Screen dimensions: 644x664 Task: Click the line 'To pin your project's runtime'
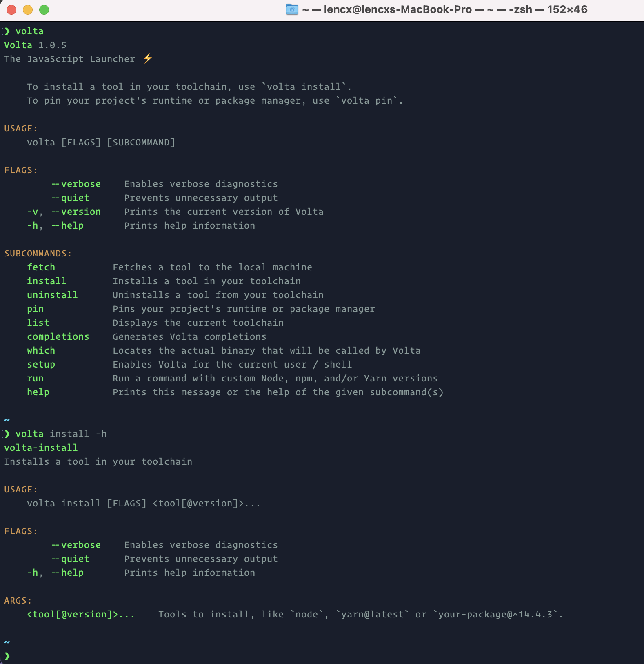pos(215,100)
